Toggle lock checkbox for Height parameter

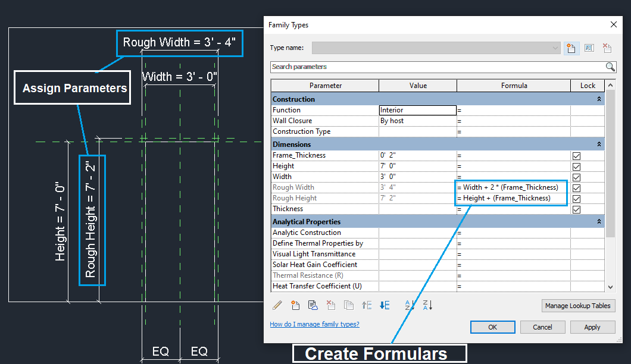(576, 167)
